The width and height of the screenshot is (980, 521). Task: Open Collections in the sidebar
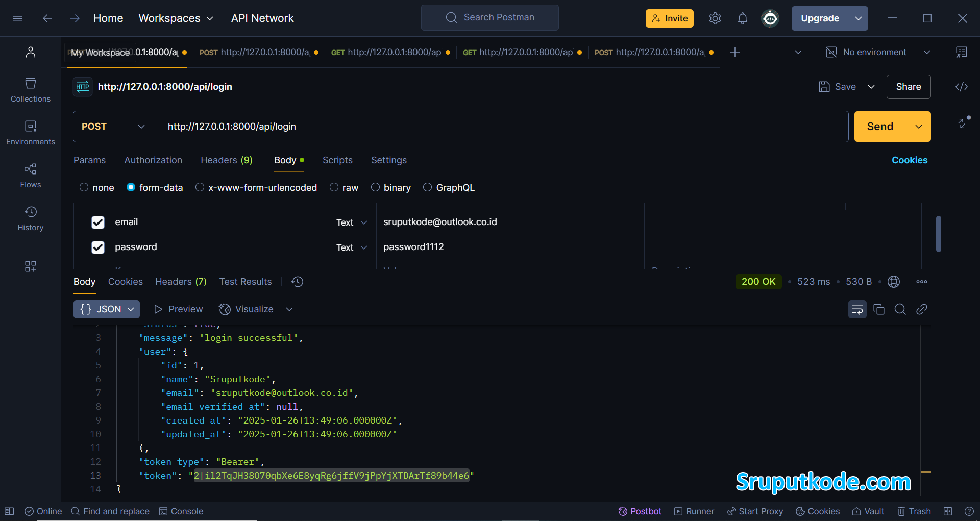(31, 90)
